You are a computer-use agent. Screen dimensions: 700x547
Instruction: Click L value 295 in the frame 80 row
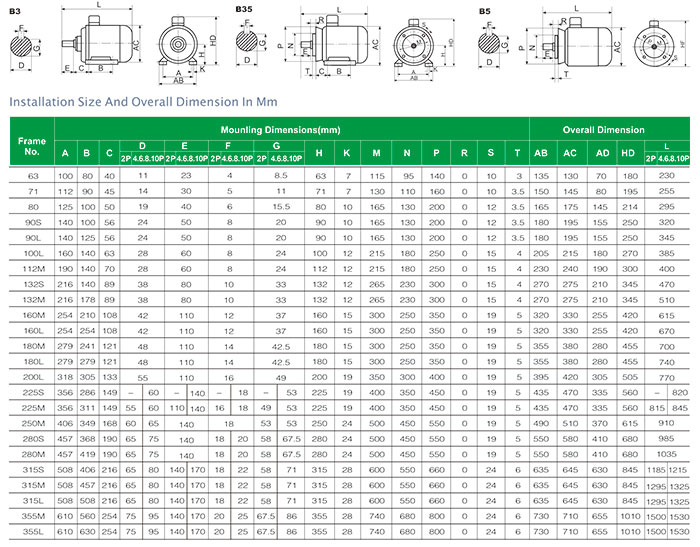tap(666, 207)
